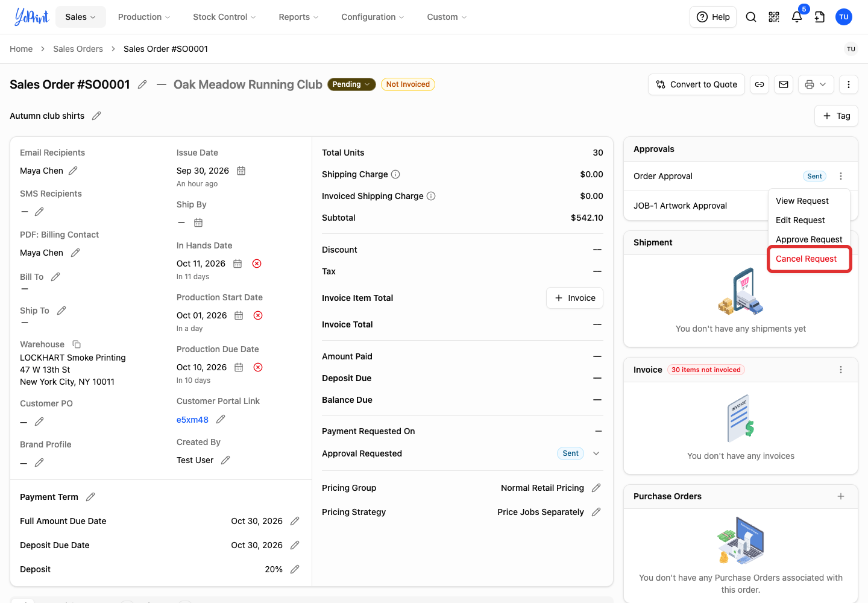Edit the Customer Portal Link
The image size is (868, 603).
point(221,419)
